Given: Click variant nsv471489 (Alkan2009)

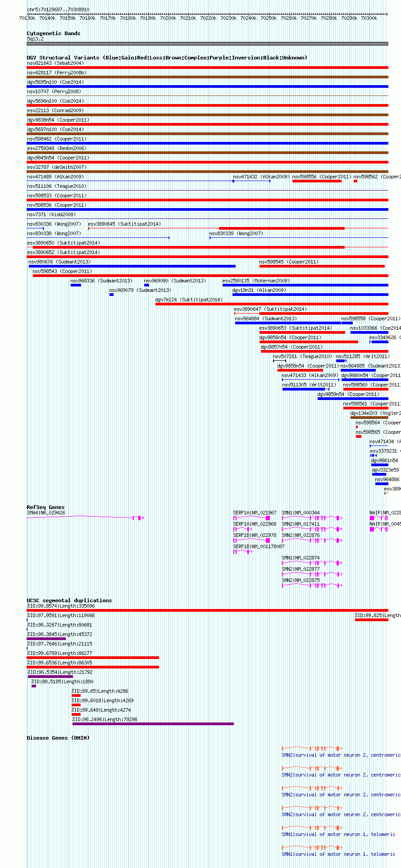Looking at the screenshot, I should [55, 177].
